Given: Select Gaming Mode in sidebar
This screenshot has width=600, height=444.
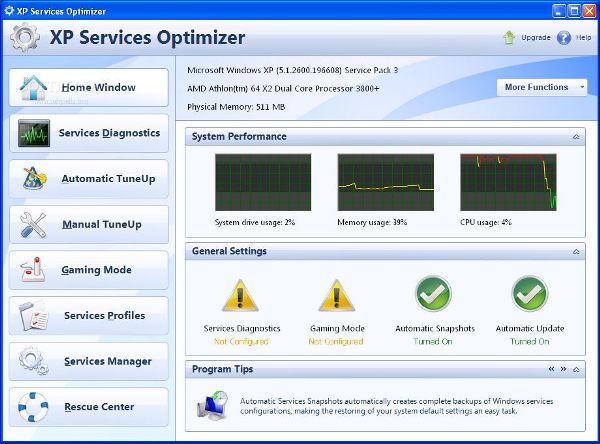Looking at the screenshot, I should click(x=89, y=270).
